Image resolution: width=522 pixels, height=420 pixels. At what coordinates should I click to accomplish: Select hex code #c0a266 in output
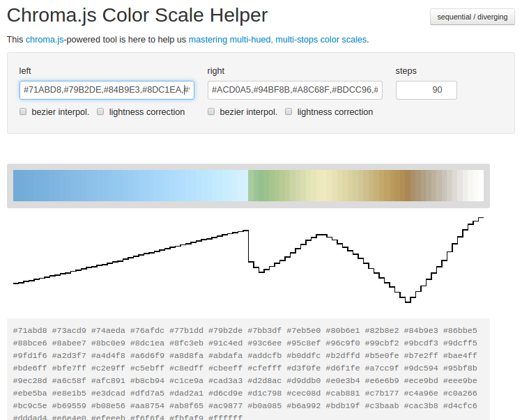pos(460,394)
